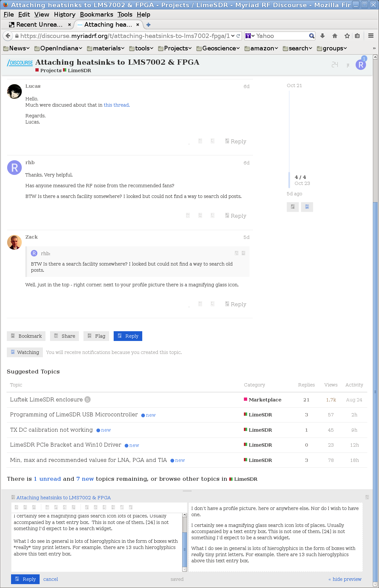Cancel the reply draft
Screen dimensions: 379x588
point(50,579)
